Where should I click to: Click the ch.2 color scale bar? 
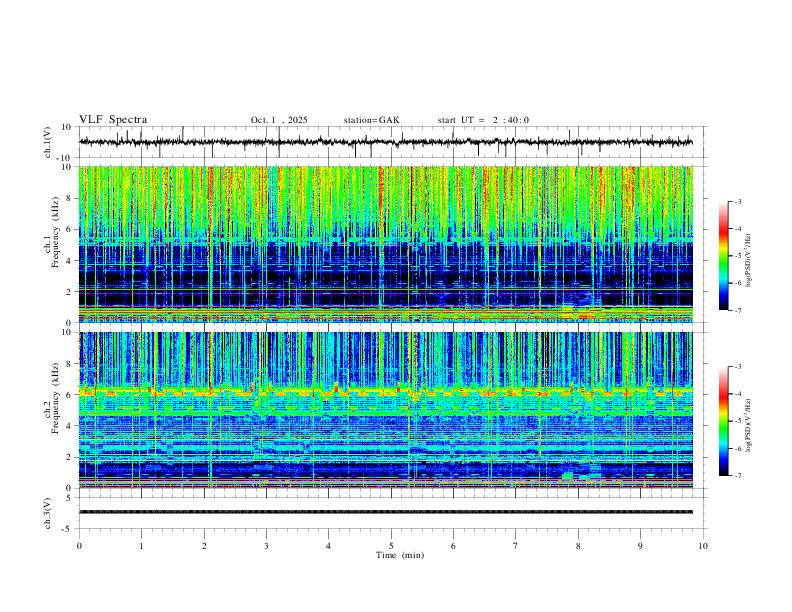(723, 421)
